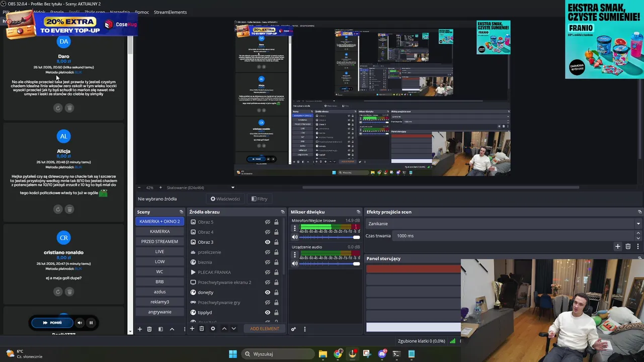Open transition properties three-dots menu
The image size is (644, 362).
638,246
